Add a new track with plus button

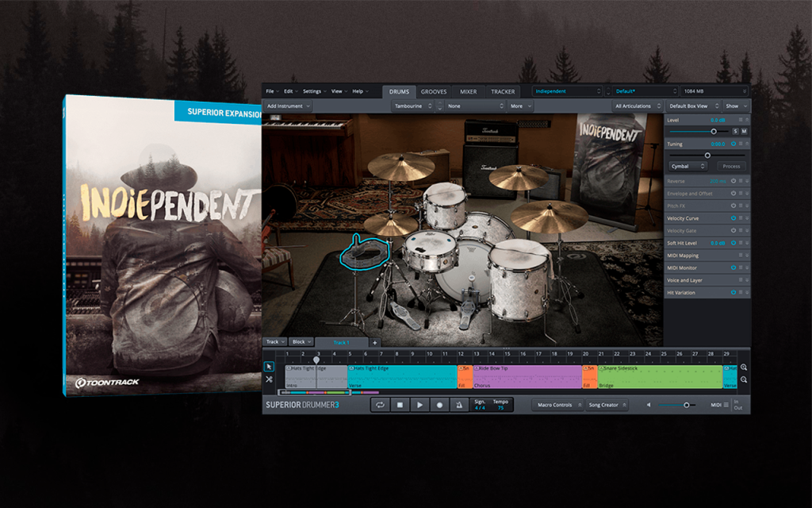375,342
